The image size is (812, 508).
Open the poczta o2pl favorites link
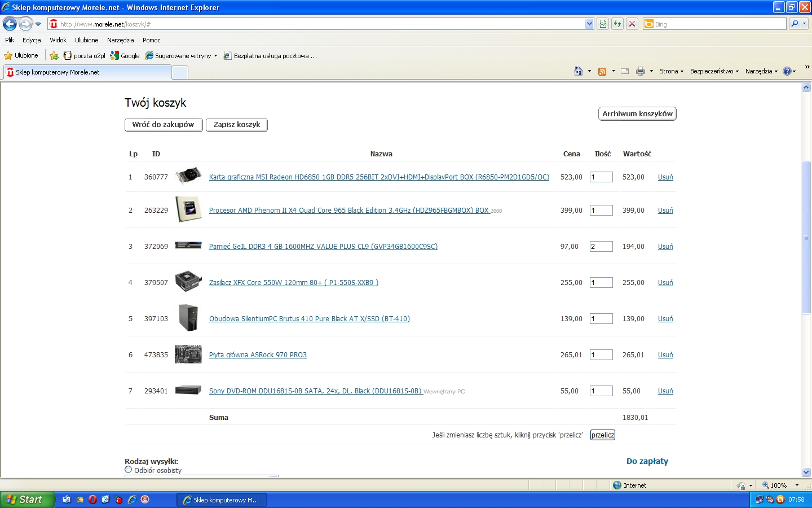85,56
